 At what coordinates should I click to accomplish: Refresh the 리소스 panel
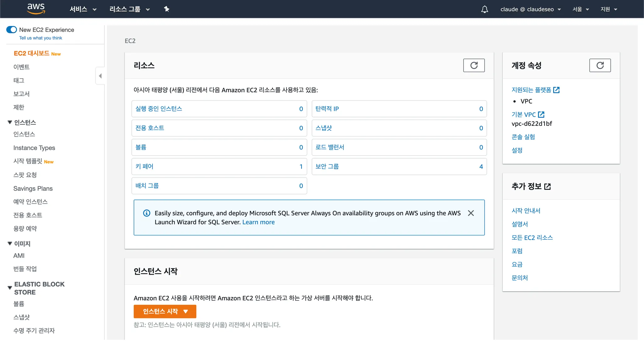(x=474, y=65)
